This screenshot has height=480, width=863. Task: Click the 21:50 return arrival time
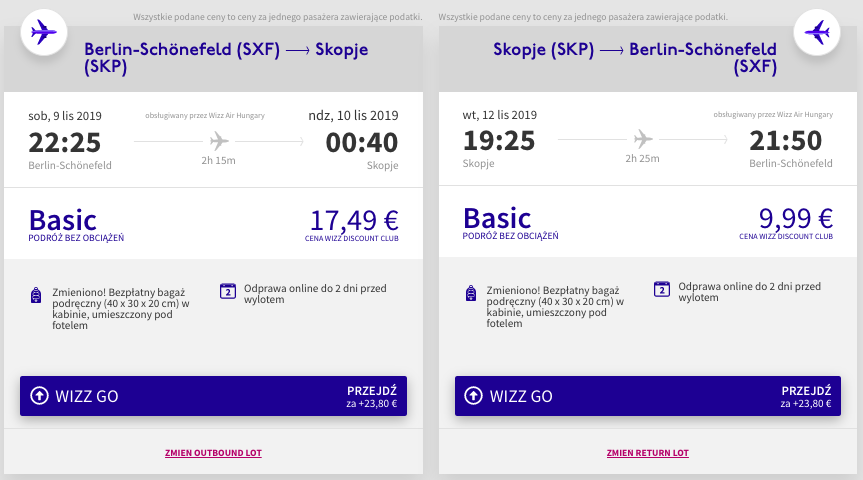coord(791,142)
